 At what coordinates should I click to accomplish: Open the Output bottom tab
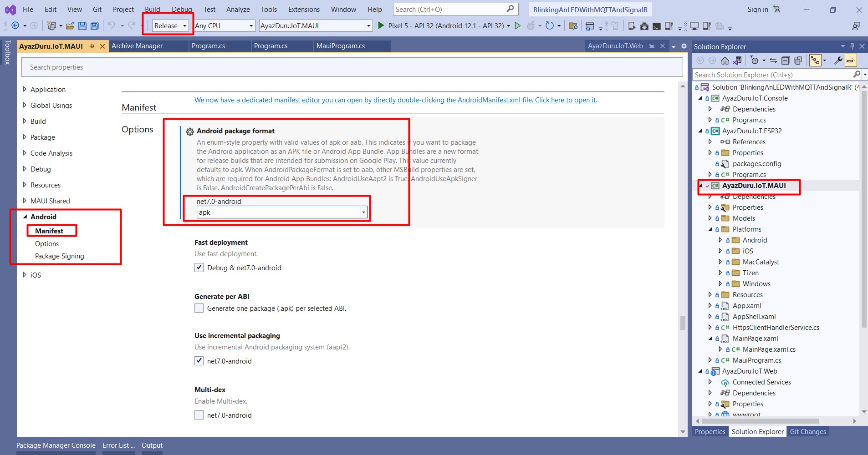click(152, 445)
